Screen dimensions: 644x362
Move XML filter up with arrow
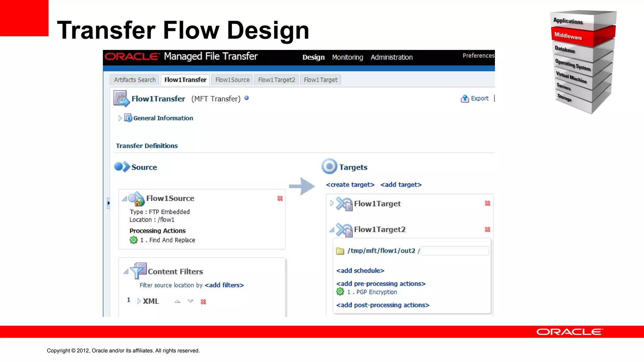click(177, 301)
